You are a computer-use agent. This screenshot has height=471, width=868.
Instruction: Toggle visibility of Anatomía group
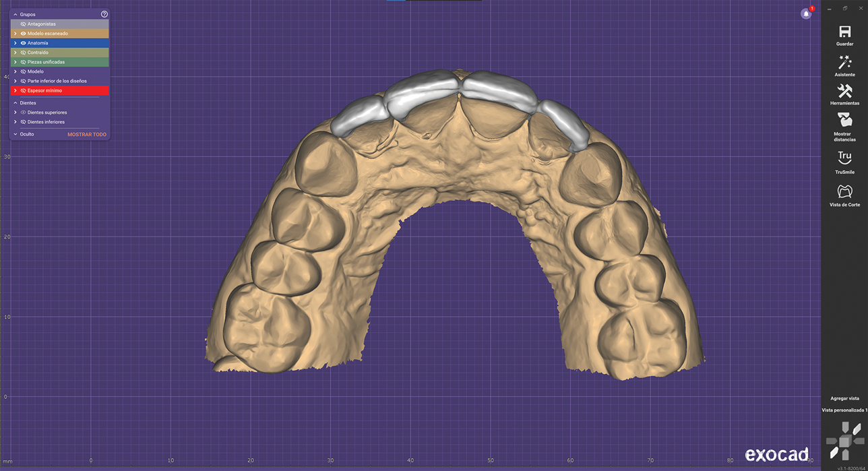click(x=24, y=43)
